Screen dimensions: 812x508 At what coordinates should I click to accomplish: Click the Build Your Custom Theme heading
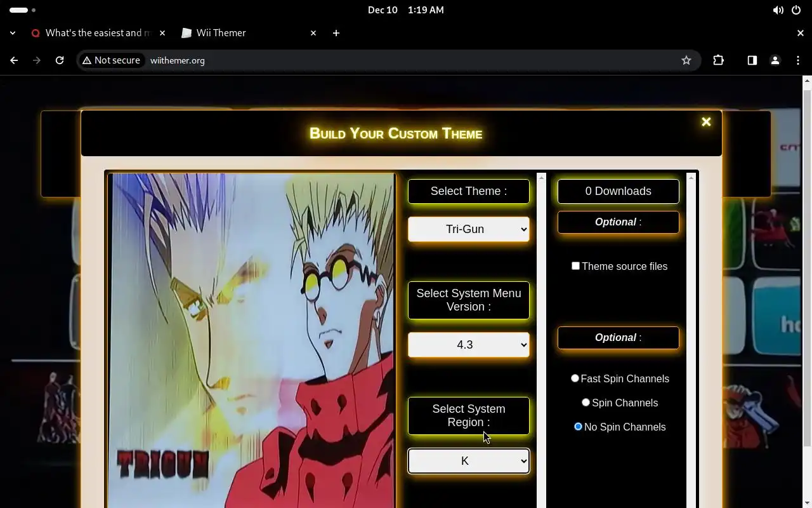pyautogui.click(x=396, y=133)
